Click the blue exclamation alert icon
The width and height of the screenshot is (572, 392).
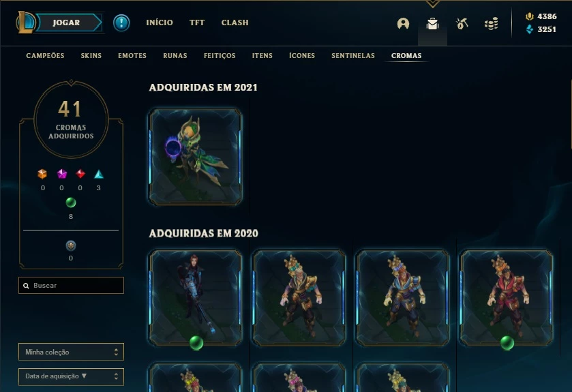click(x=121, y=22)
